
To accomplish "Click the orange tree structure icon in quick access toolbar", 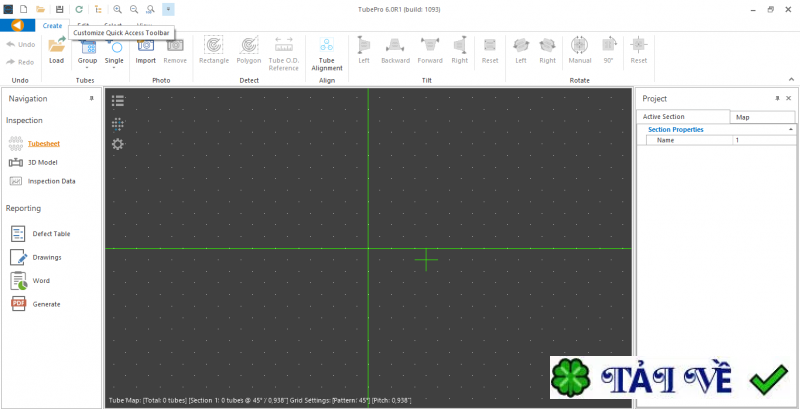I will pyautogui.click(x=98, y=9).
